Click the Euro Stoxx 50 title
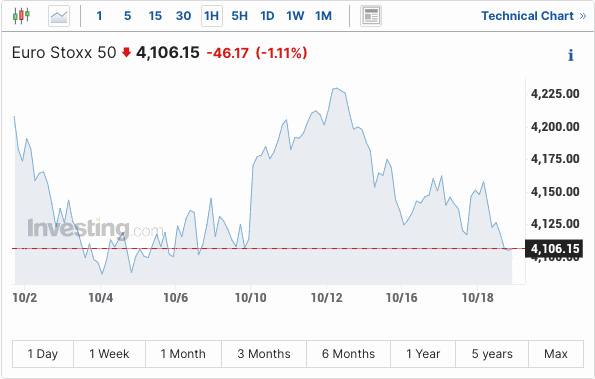The image size is (595, 379). coord(64,53)
